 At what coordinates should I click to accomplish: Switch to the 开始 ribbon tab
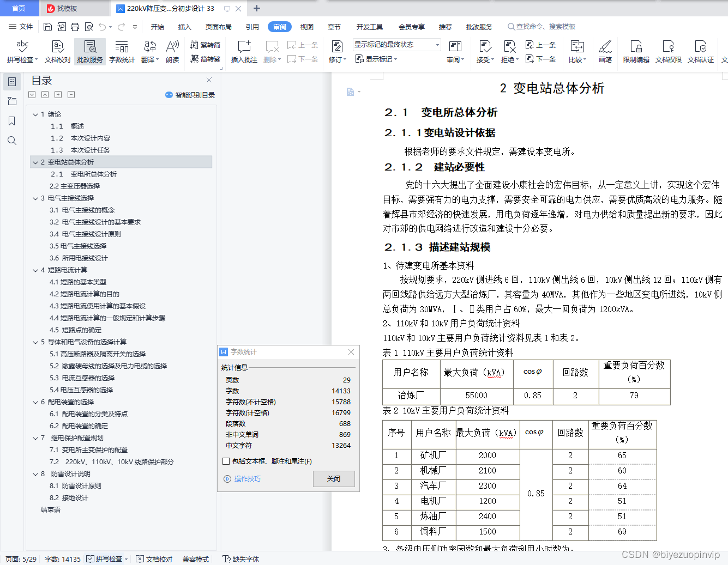click(158, 27)
